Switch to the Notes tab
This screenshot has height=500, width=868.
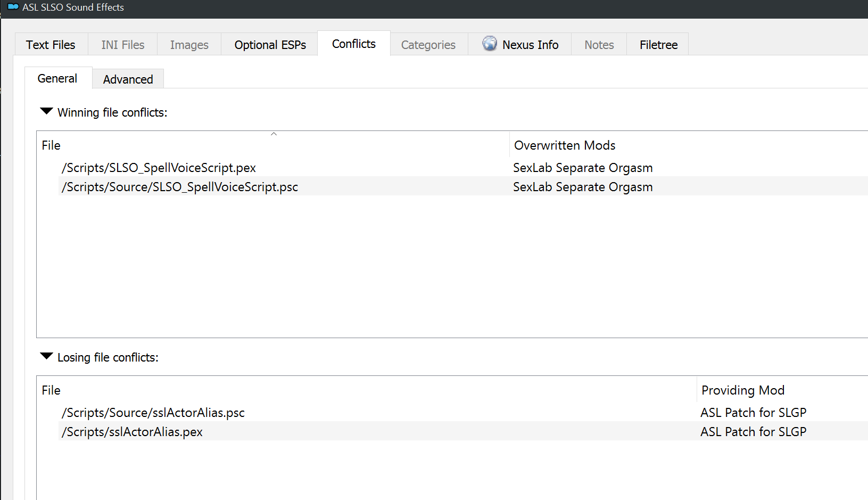pyautogui.click(x=599, y=45)
